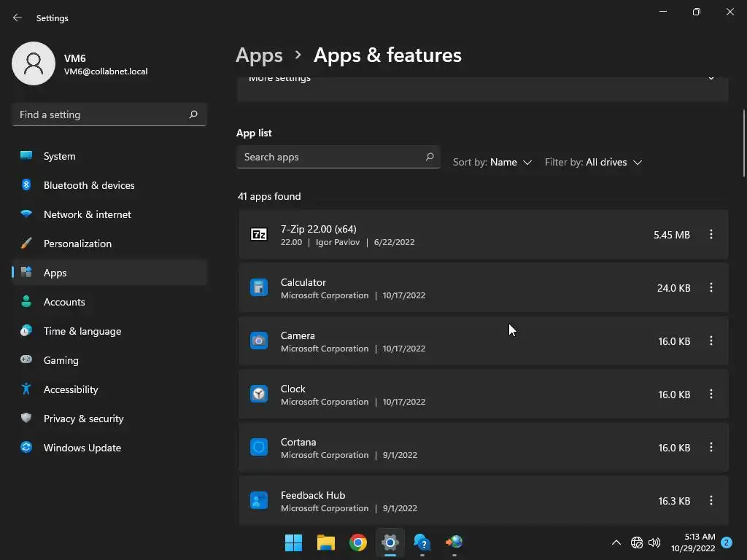Open Accounts settings
The image size is (747, 560).
click(x=109, y=302)
